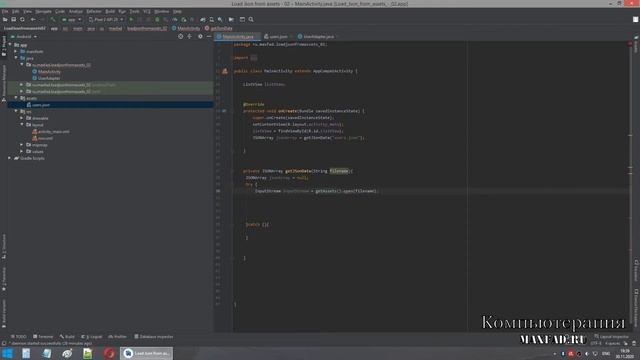Switch to users.json editor tab
Screen dimensions: 640x360
coord(278,36)
